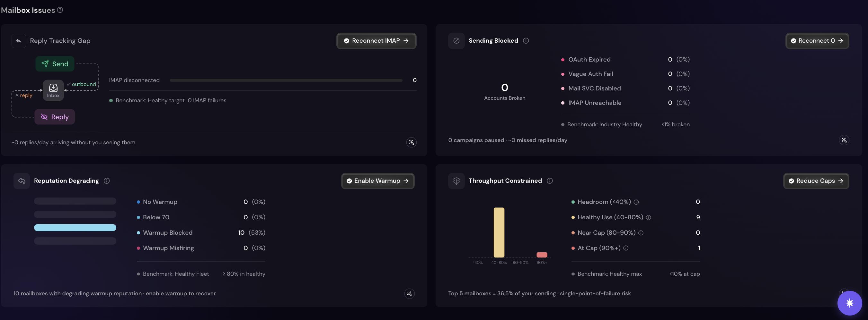868x320 pixels.
Task: Click the Reply Tracking Gap back arrow icon
Action: click(x=19, y=41)
